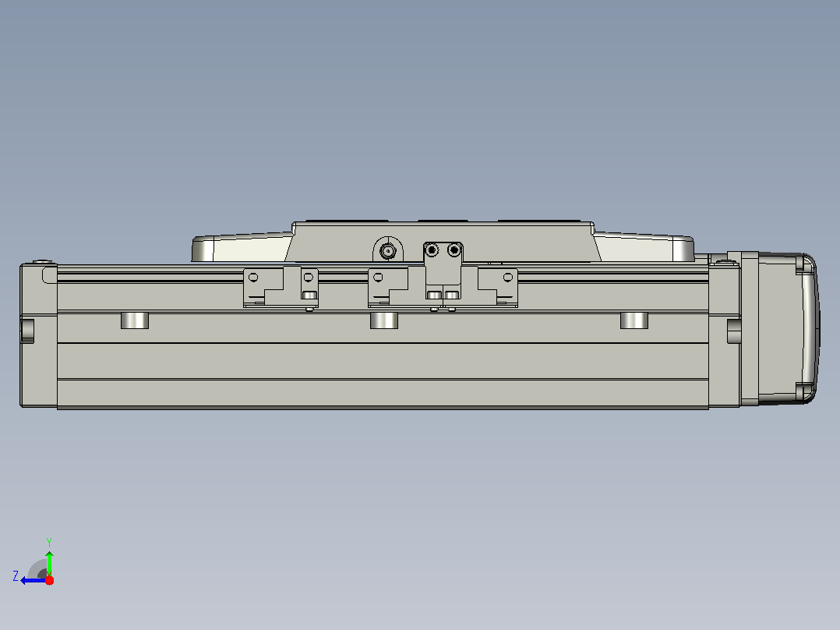Select the leftmost cylindrical boss under the rail
This screenshot has width=840, height=630.
tap(135, 320)
